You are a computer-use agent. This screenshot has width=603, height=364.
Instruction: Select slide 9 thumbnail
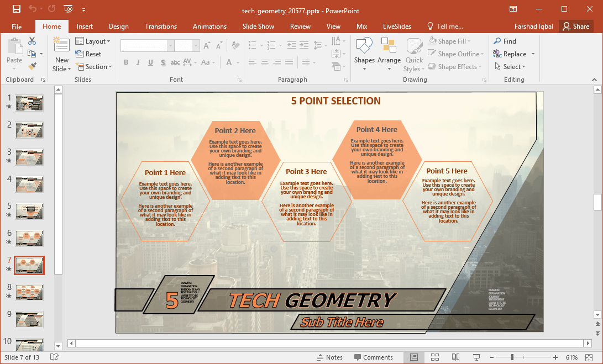tap(29, 319)
